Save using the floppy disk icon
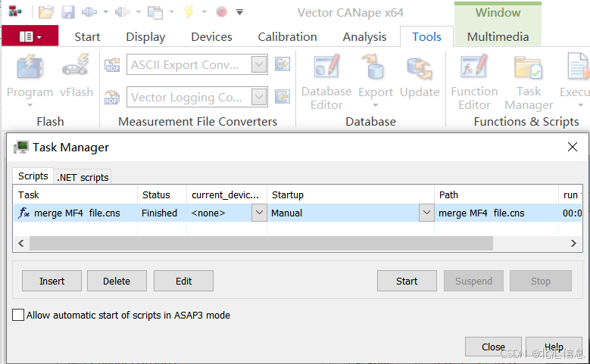The image size is (590, 364). click(x=68, y=12)
